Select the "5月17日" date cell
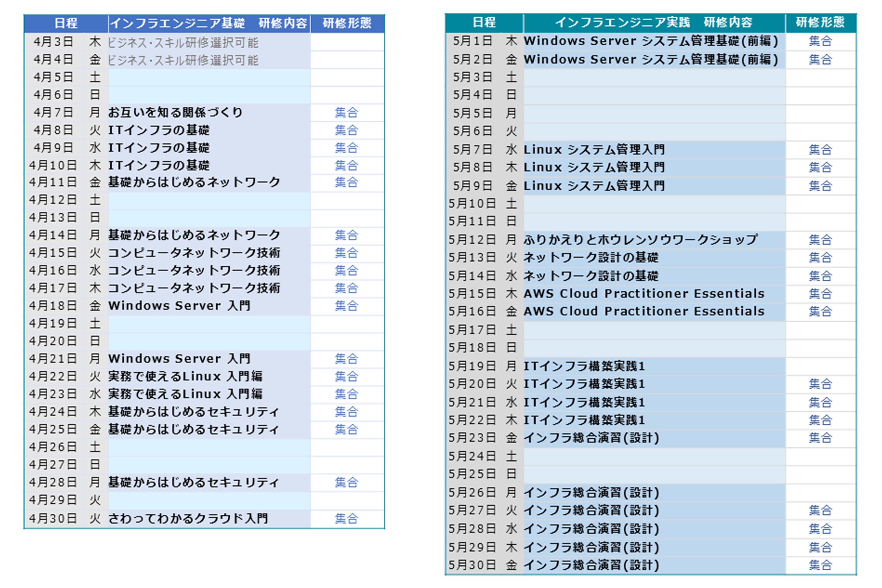The width and height of the screenshot is (882, 588). [x=472, y=330]
